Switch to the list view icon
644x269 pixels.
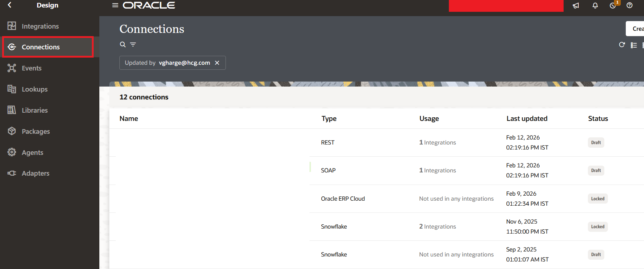tap(634, 45)
